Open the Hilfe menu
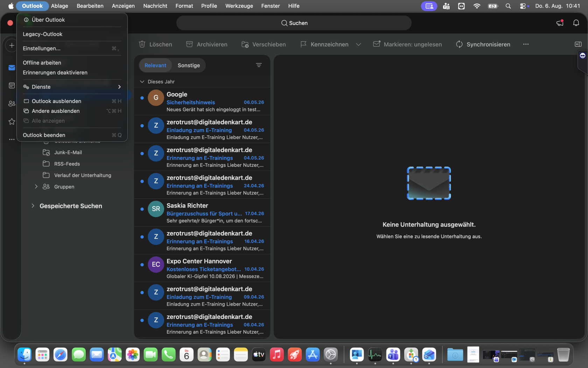Viewport: 588px width, 368px height. point(294,6)
